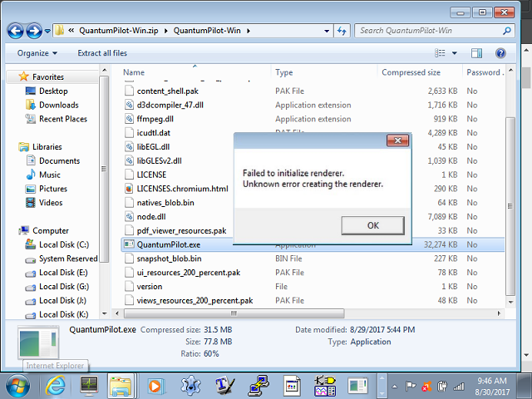Screen dimensions: 532x399
Task: Select pdf_viewer_resources.pak file
Action: [x=181, y=231]
